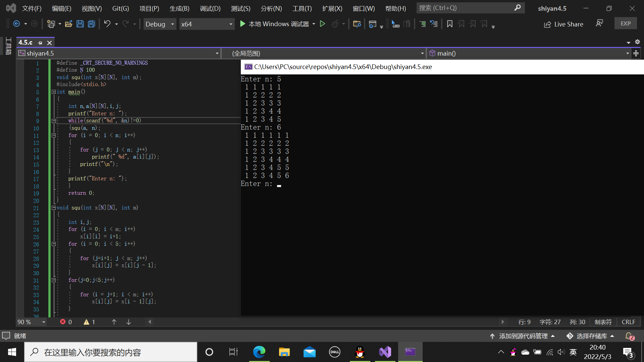Click the navigate backward arrow icon

(16, 24)
